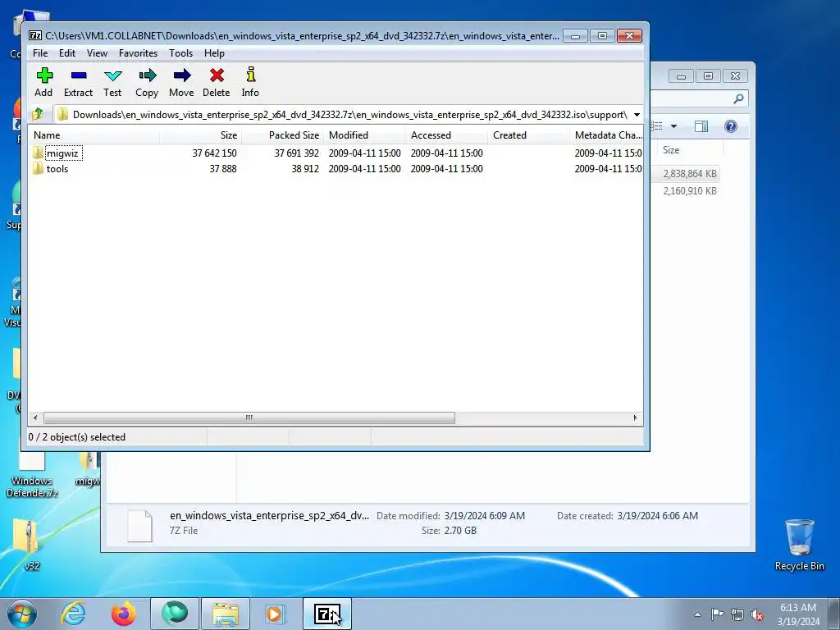Viewport: 840px width, 630px height.
Task: Sort by Accessed column header
Action: (x=446, y=135)
